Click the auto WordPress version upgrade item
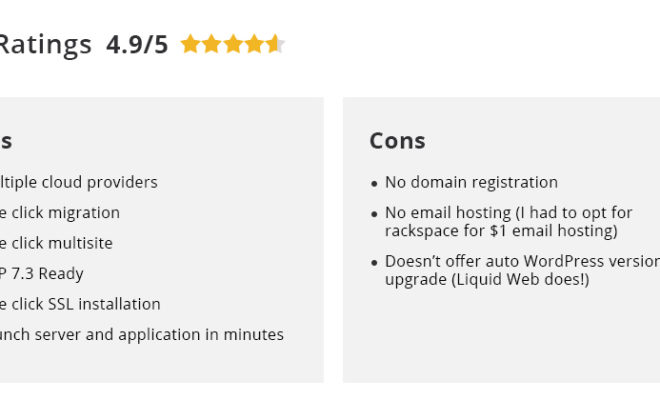660x420 pixels. (522, 271)
